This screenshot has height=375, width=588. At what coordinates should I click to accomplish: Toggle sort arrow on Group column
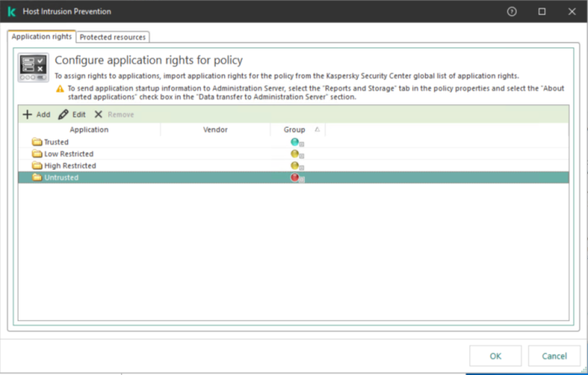coord(318,129)
